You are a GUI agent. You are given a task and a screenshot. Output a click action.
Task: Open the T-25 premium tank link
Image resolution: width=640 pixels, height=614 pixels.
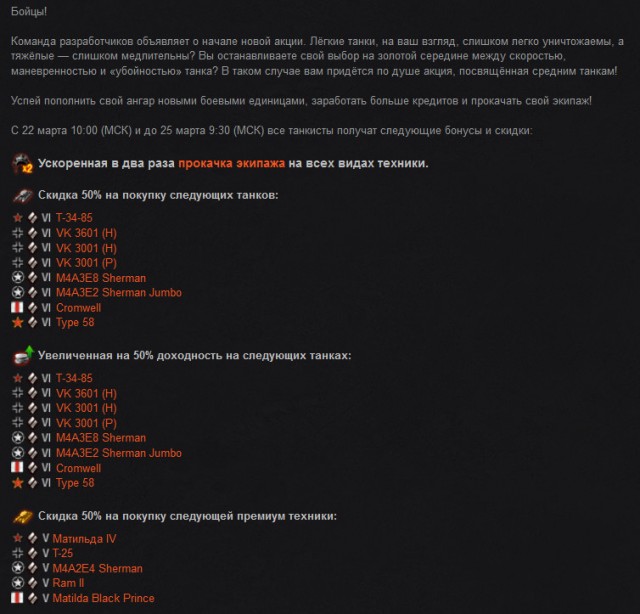[63, 554]
